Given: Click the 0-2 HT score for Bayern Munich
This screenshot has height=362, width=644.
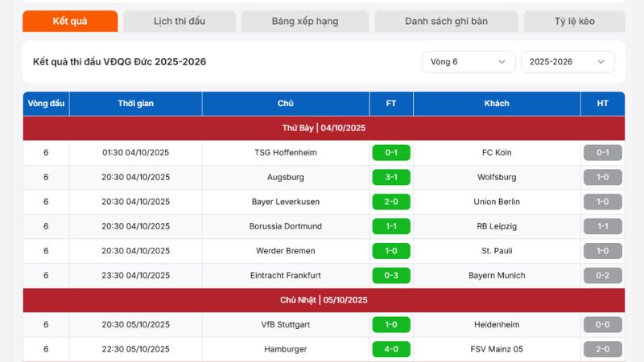Looking at the screenshot, I should tap(602, 275).
